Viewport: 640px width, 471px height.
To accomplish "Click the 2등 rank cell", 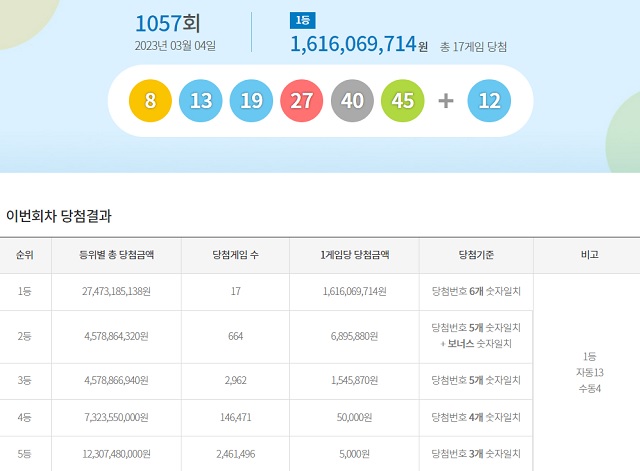I will (x=24, y=336).
